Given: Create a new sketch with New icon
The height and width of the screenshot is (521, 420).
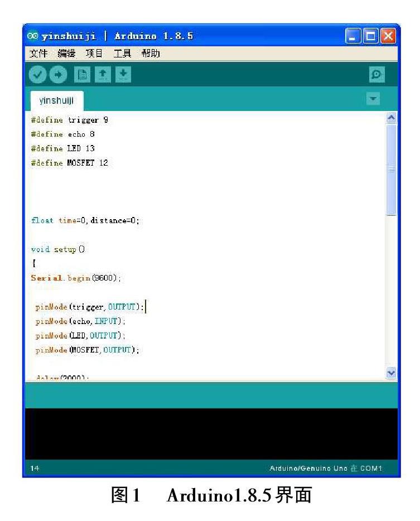Looking at the screenshot, I should (x=82, y=74).
